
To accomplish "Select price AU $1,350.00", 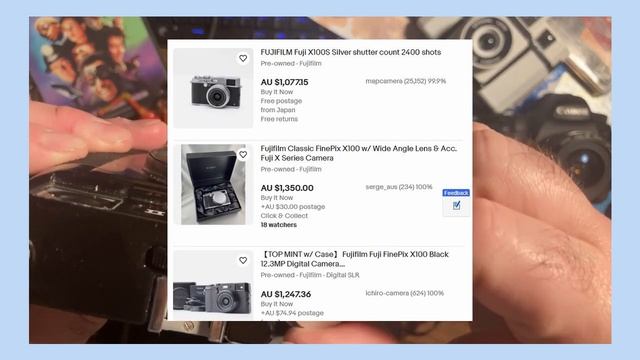I will click(x=287, y=188).
